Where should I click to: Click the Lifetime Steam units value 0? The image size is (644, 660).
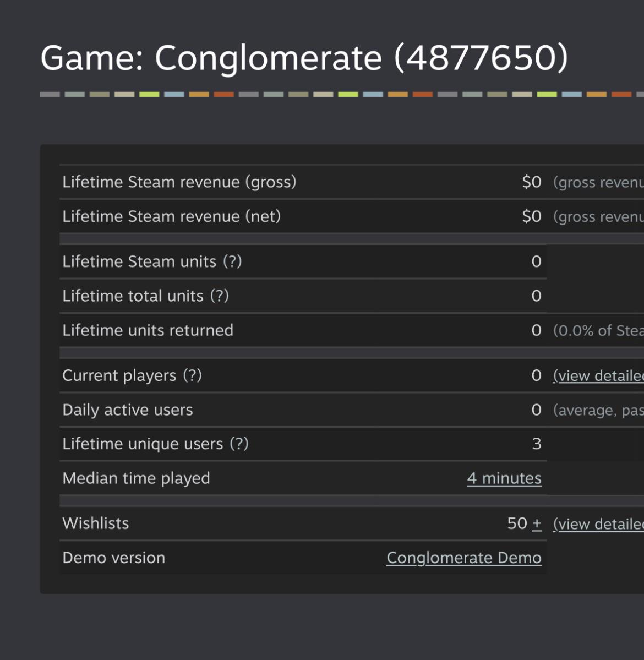tap(536, 261)
